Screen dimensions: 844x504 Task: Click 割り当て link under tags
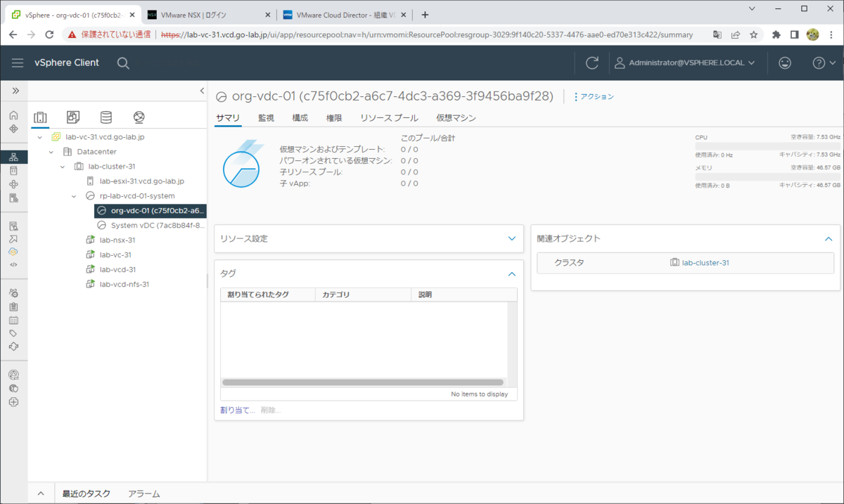[x=238, y=410]
